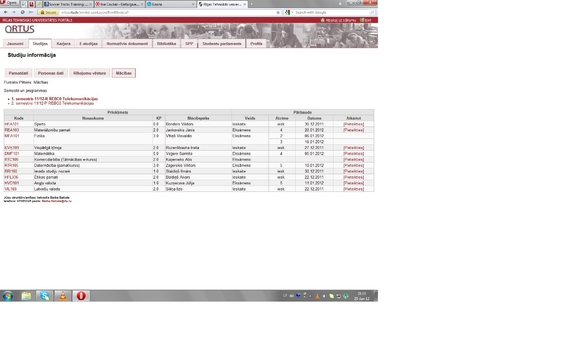Bookmark page with the address bar star

tap(278, 13)
